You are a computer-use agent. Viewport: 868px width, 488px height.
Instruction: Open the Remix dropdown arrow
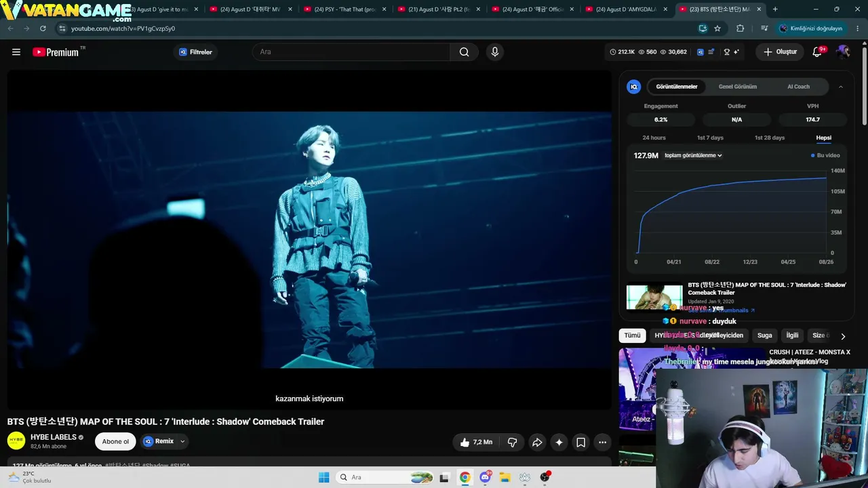(182, 442)
